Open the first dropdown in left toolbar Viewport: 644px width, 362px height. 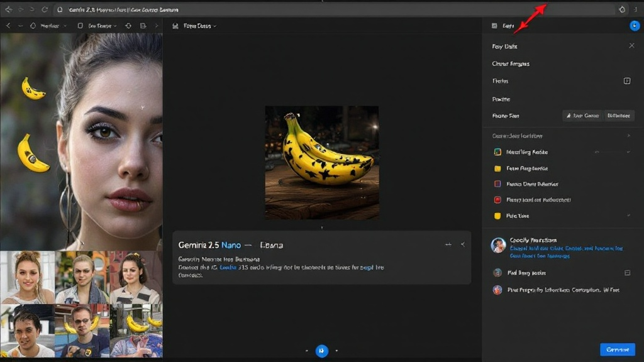pyautogui.click(x=53, y=25)
